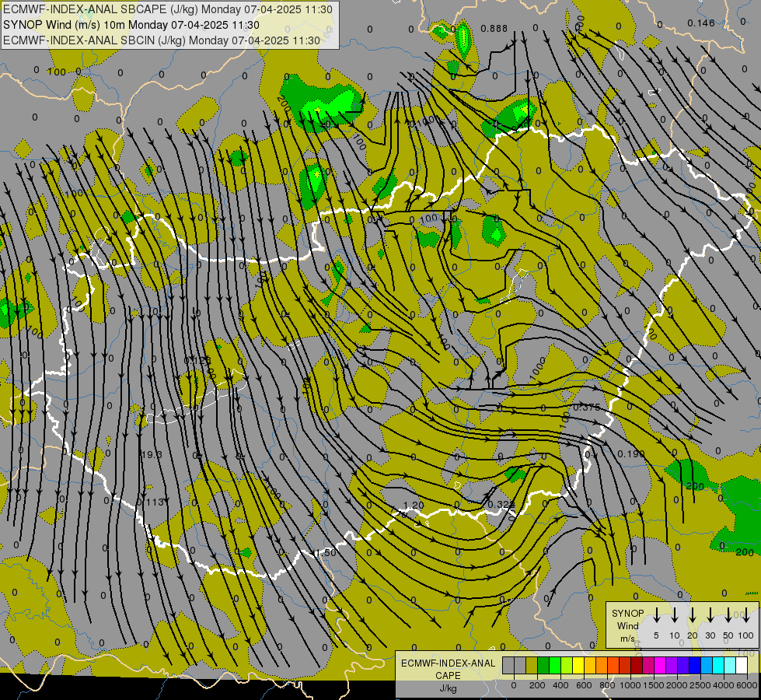Click the wind arrow above the 30 label
Screen dimensions: 761x700
710,615
